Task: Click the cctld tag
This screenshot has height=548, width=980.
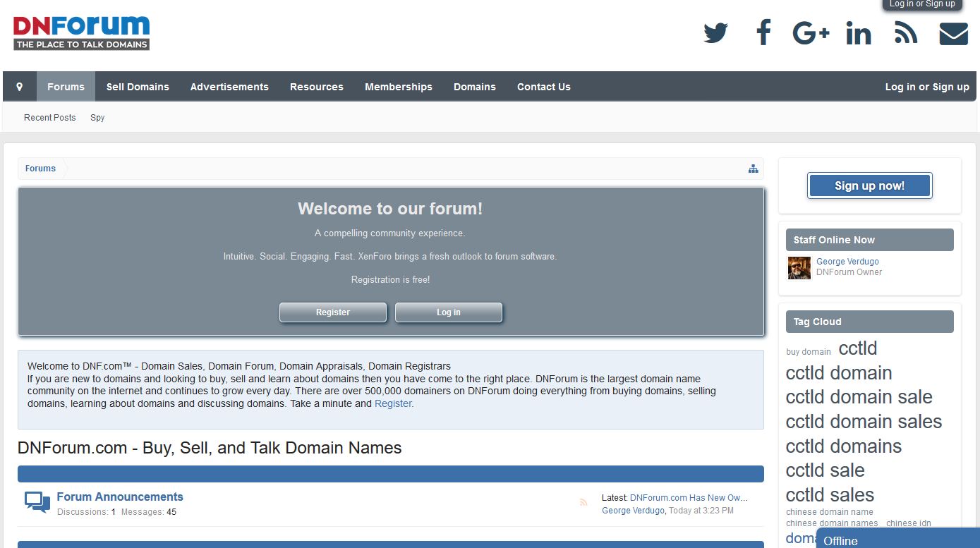Action: coord(858,348)
